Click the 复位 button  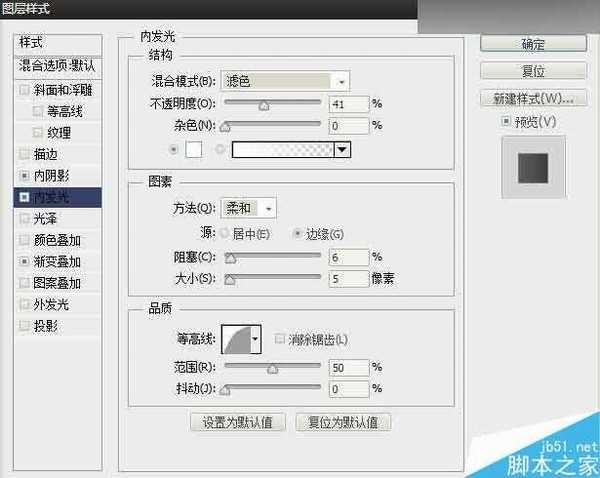coord(533,71)
